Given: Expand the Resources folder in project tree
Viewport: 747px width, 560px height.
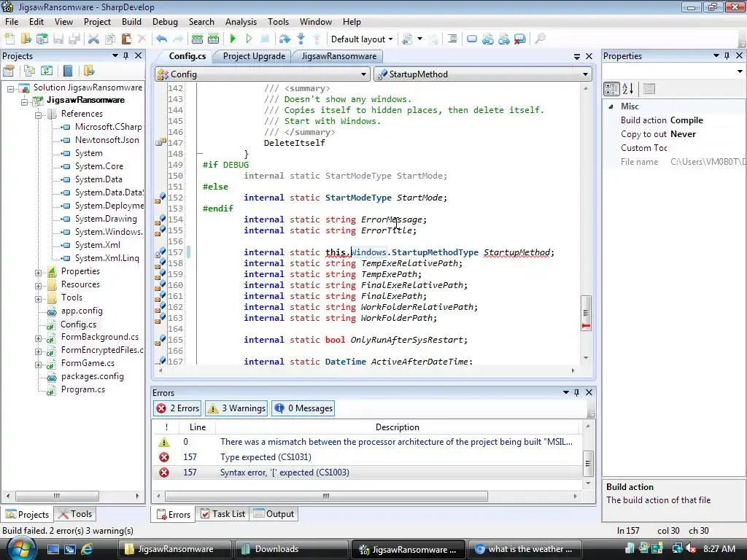Looking at the screenshot, I should point(39,284).
